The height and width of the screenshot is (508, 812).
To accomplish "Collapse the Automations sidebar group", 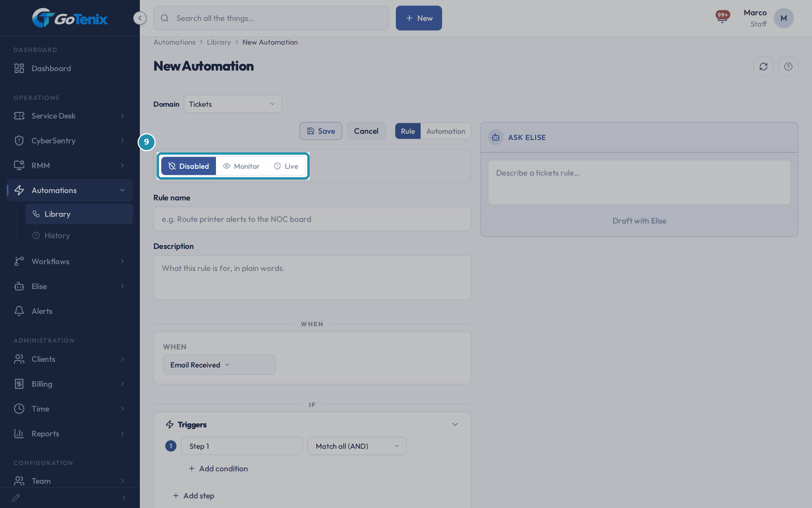I will coord(70,190).
